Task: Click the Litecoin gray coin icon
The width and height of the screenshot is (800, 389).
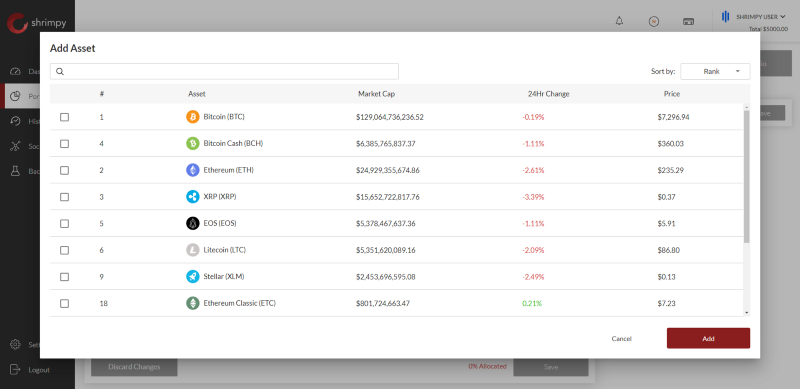Action: pyautogui.click(x=192, y=250)
